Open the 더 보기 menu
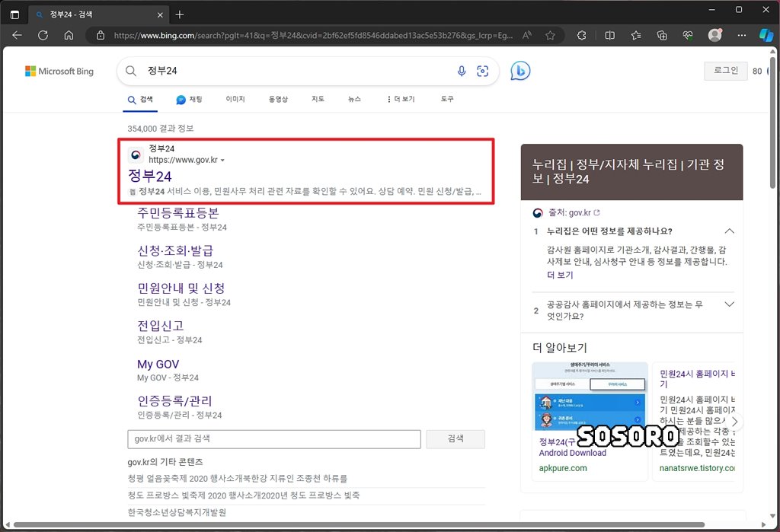Screen dimensions: 780x532 coord(401,99)
